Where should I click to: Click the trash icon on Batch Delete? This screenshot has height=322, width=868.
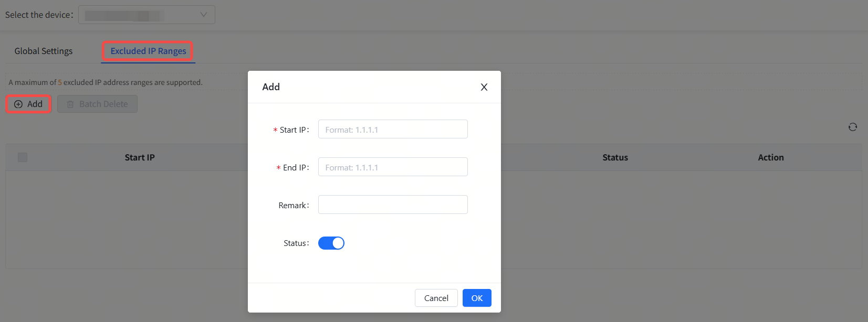pyautogui.click(x=70, y=104)
